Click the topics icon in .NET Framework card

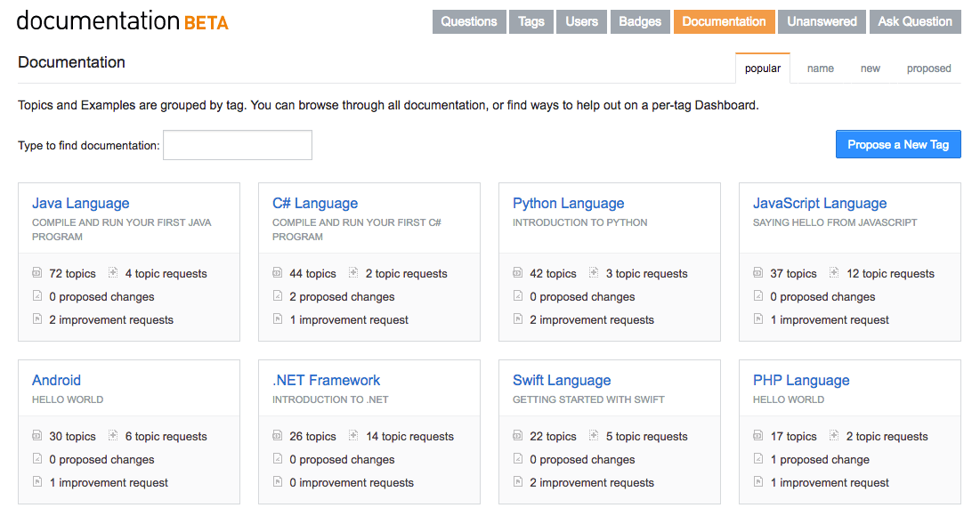(x=278, y=435)
